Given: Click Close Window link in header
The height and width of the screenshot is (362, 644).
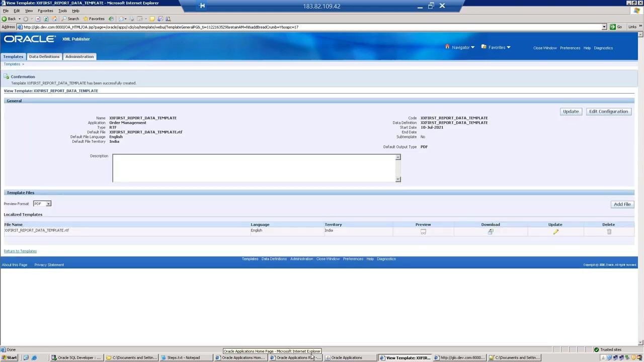Looking at the screenshot, I should (x=545, y=48).
